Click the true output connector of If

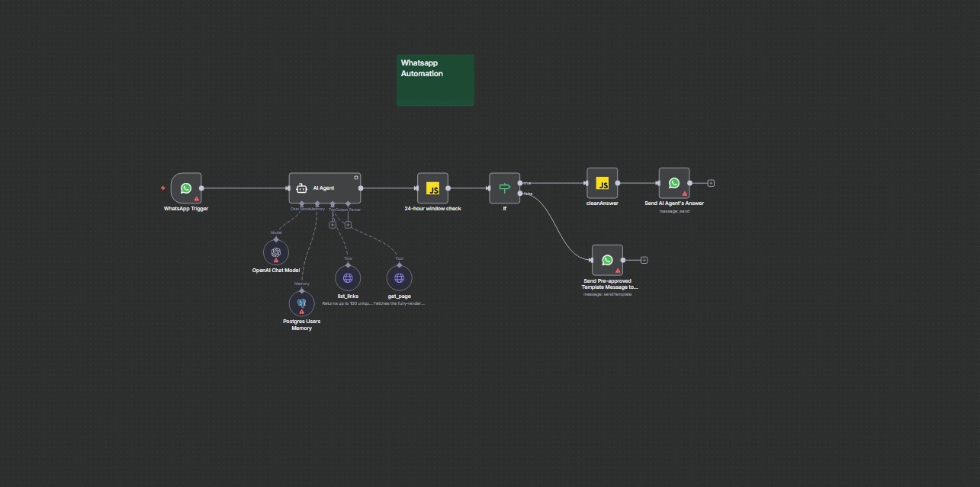[520, 183]
